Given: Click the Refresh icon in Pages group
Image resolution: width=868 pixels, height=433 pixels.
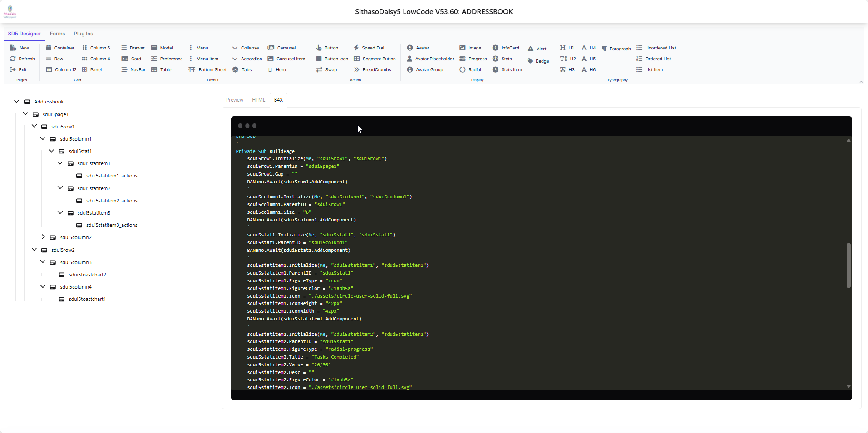Looking at the screenshot, I should 13,59.
